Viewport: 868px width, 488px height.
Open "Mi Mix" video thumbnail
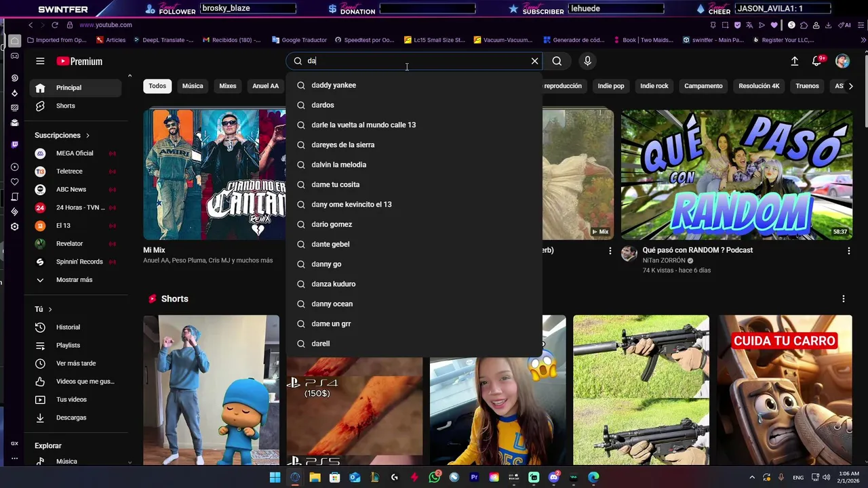pos(214,175)
